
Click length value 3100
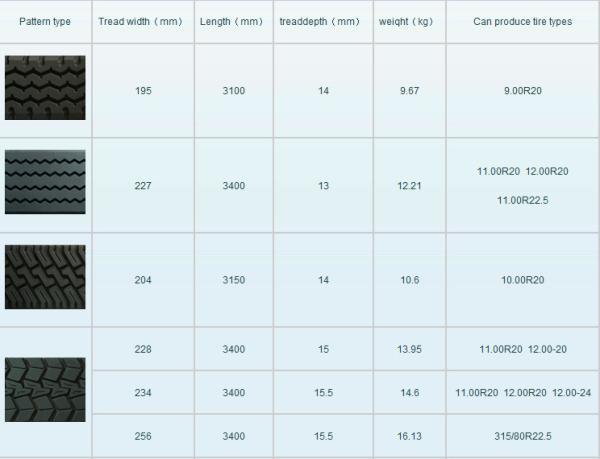click(x=234, y=91)
